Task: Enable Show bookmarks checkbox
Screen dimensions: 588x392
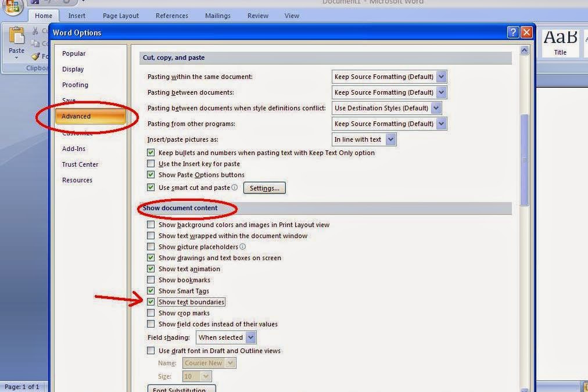Action: [150, 280]
